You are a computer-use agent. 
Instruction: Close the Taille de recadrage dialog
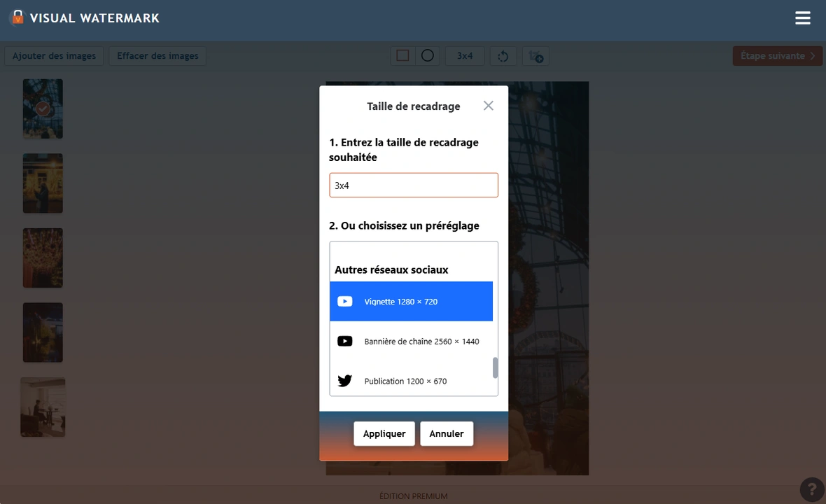point(488,106)
